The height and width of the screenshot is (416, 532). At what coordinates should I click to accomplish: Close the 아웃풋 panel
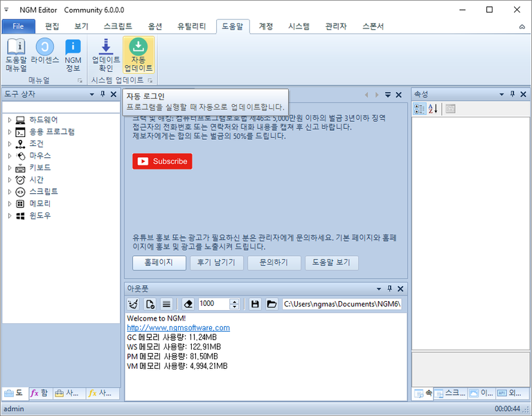coord(400,289)
